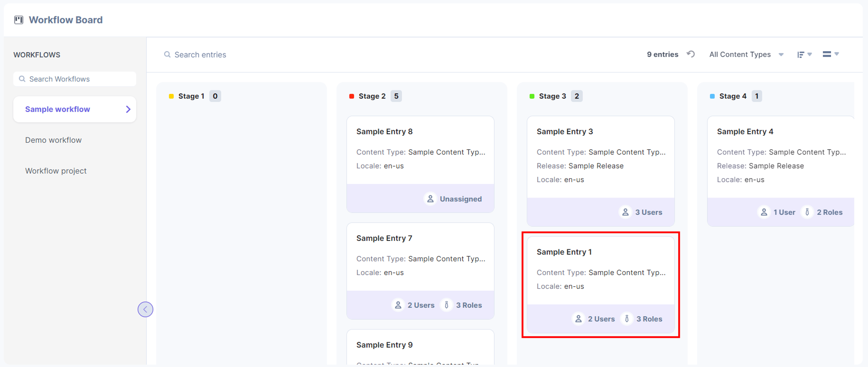Click Locale en-us on Sample Entry 8
This screenshot has height=367, width=868.
pos(380,166)
